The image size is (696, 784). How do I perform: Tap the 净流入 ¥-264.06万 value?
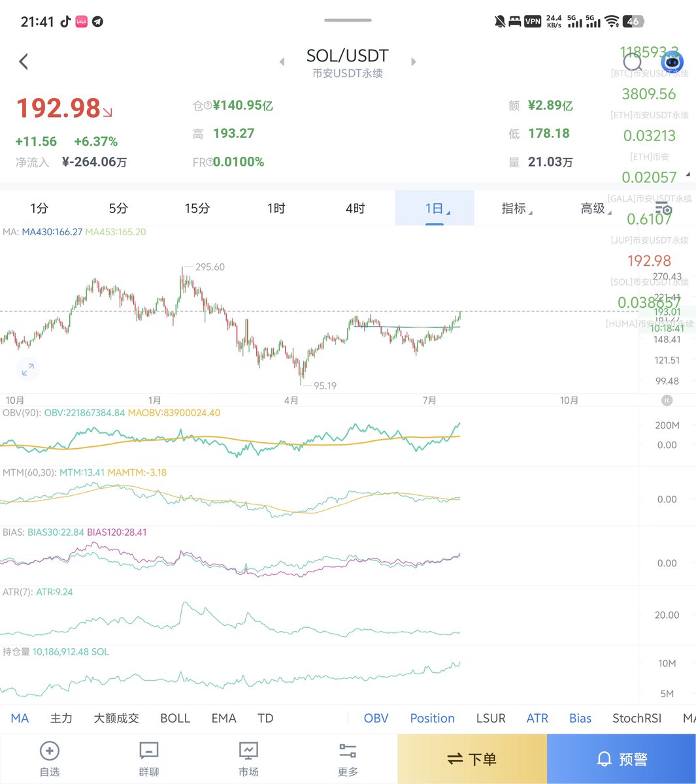pyautogui.click(x=94, y=162)
